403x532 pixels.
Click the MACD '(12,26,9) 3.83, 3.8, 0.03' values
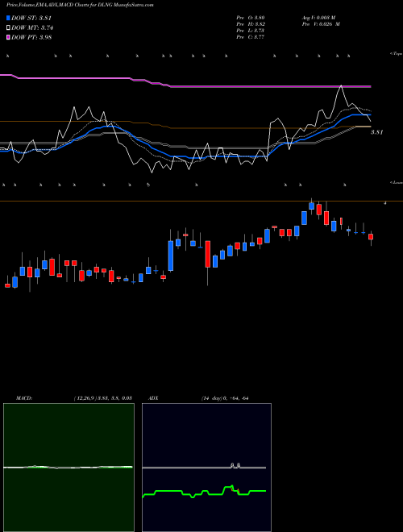102,398
